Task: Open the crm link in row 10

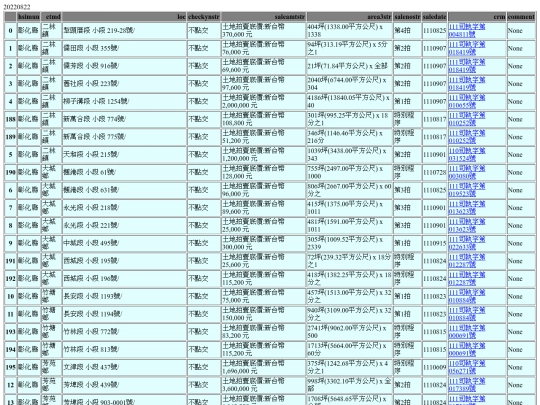Action: pos(467,297)
